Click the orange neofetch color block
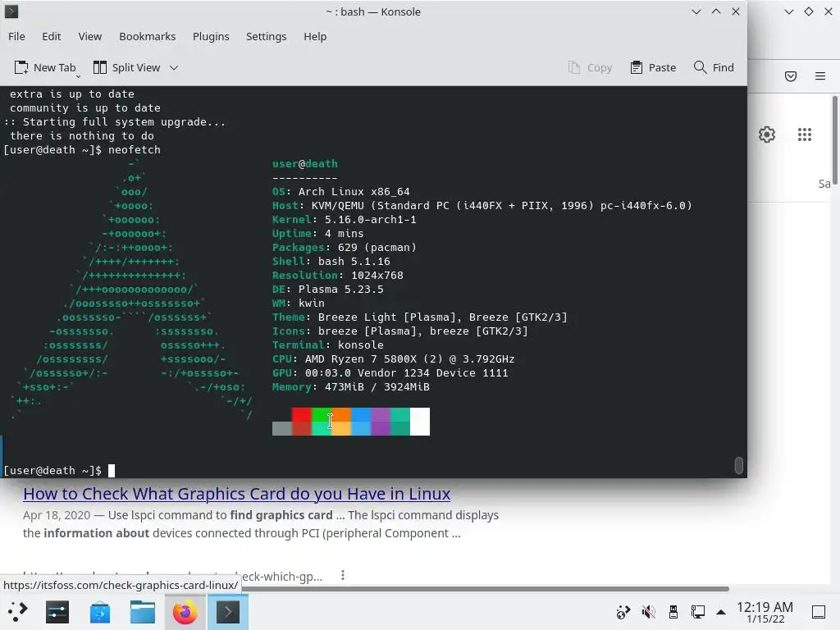This screenshot has height=630, width=840. (x=340, y=422)
